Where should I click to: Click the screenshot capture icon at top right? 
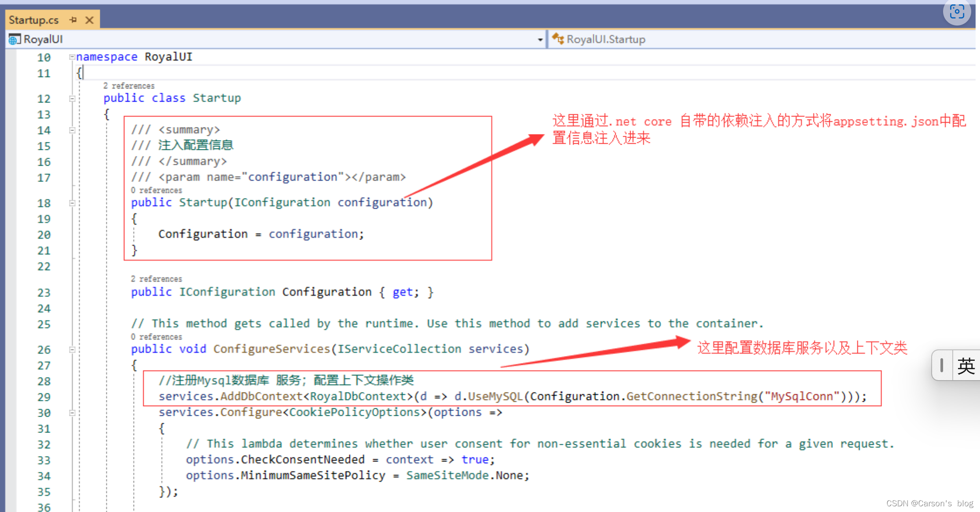click(x=957, y=12)
